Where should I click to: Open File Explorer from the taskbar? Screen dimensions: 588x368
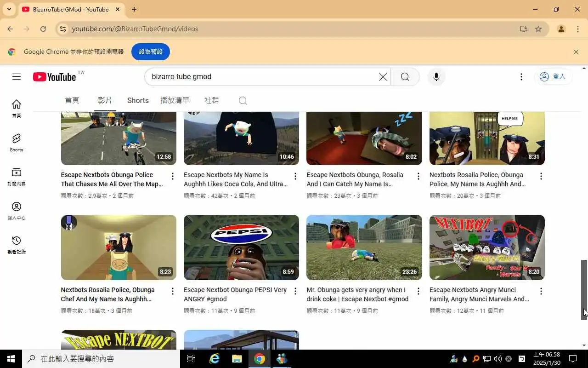(x=237, y=359)
